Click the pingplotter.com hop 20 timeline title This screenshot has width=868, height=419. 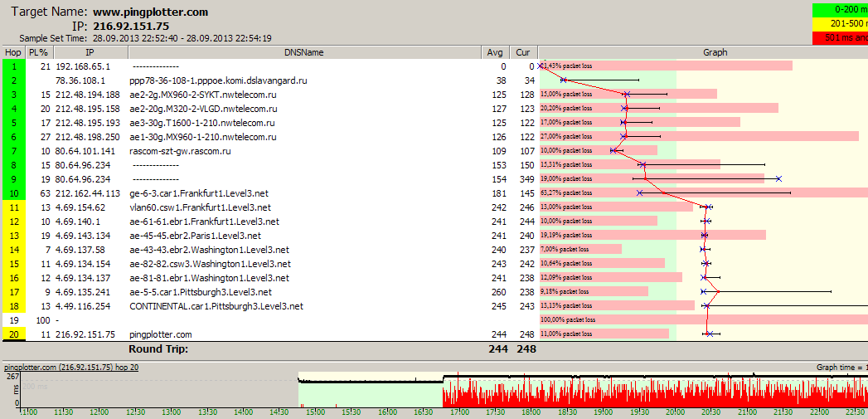71,368
